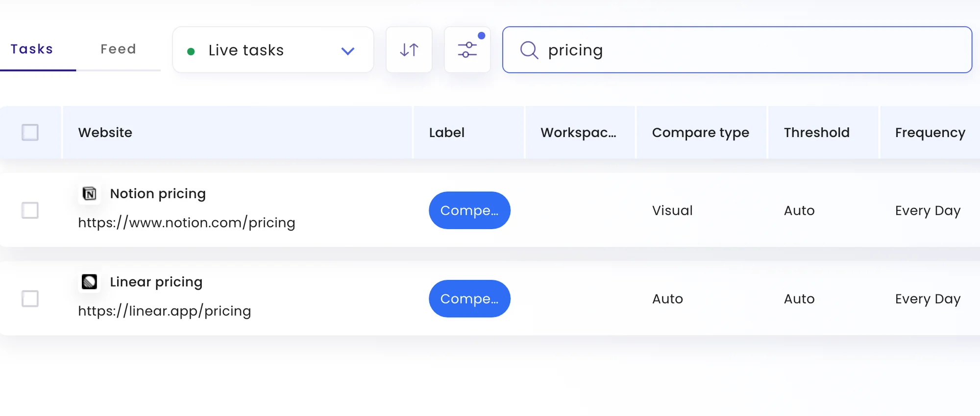This screenshot has height=416, width=980.
Task: Check the Notion pricing row checkbox
Action: tap(30, 210)
